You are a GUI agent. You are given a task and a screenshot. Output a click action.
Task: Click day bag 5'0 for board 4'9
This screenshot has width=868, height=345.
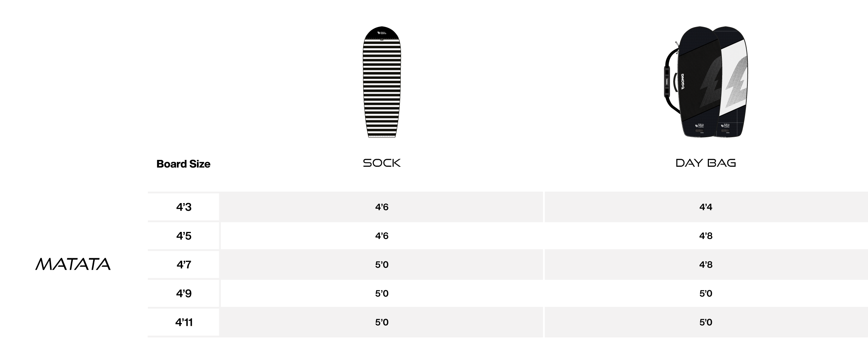(706, 294)
